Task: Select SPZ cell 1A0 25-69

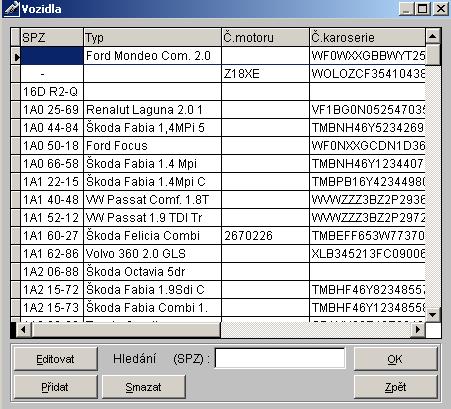Action: click(52, 110)
